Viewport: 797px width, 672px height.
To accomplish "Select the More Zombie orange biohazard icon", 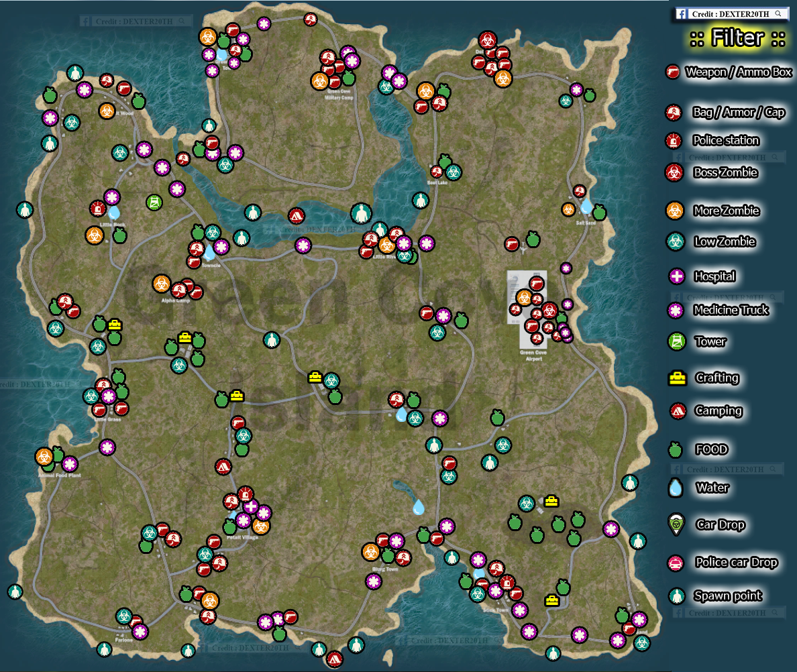I will pyautogui.click(x=674, y=211).
